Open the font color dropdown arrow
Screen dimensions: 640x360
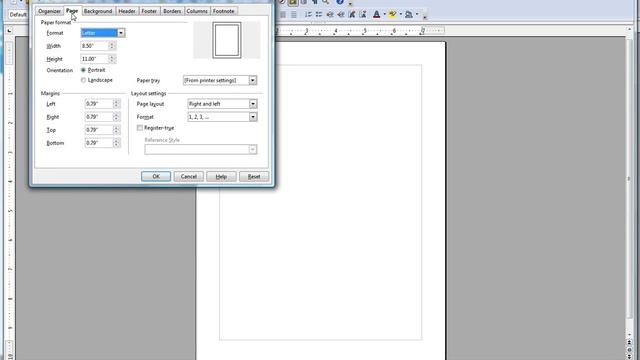point(384,14)
